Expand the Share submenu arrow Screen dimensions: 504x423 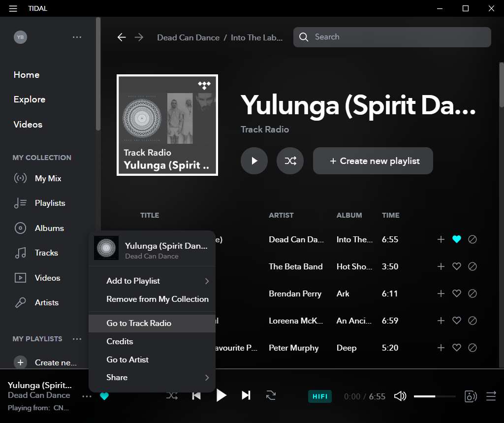pyautogui.click(x=207, y=378)
